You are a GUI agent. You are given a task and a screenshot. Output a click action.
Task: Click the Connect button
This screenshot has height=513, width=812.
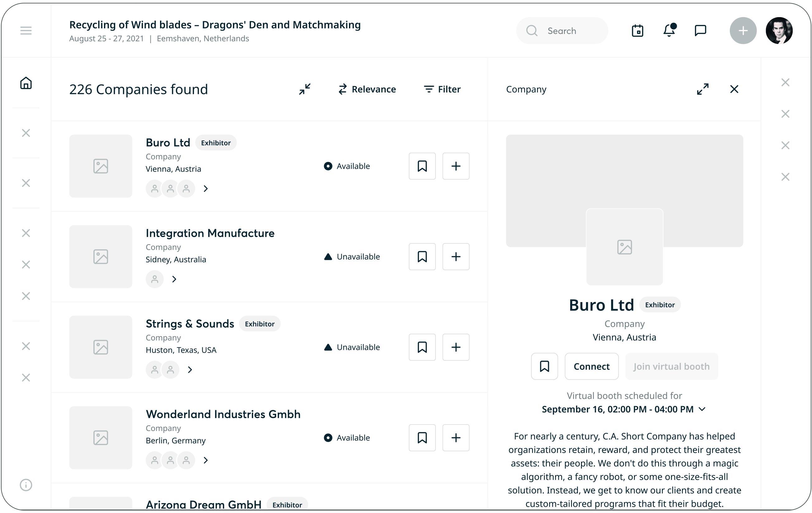click(592, 366)
